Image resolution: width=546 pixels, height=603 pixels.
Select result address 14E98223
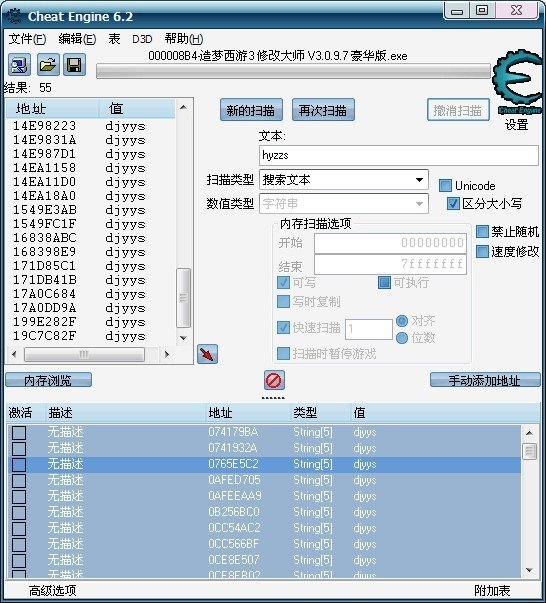coord(90,126)
